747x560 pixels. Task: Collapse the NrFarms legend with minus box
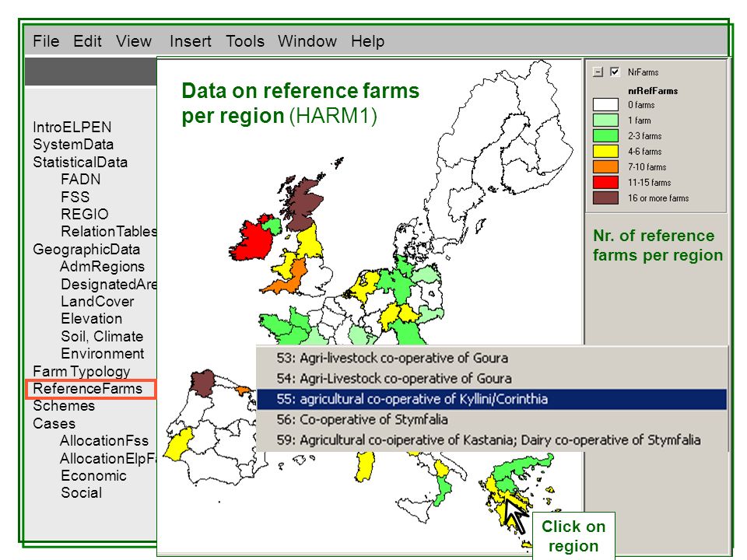[598, 72]
